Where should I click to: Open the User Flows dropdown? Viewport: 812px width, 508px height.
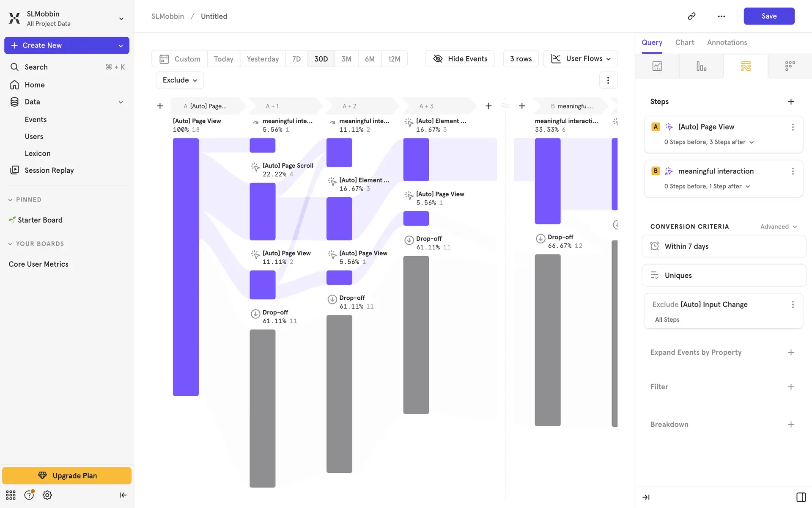(580, 59)
